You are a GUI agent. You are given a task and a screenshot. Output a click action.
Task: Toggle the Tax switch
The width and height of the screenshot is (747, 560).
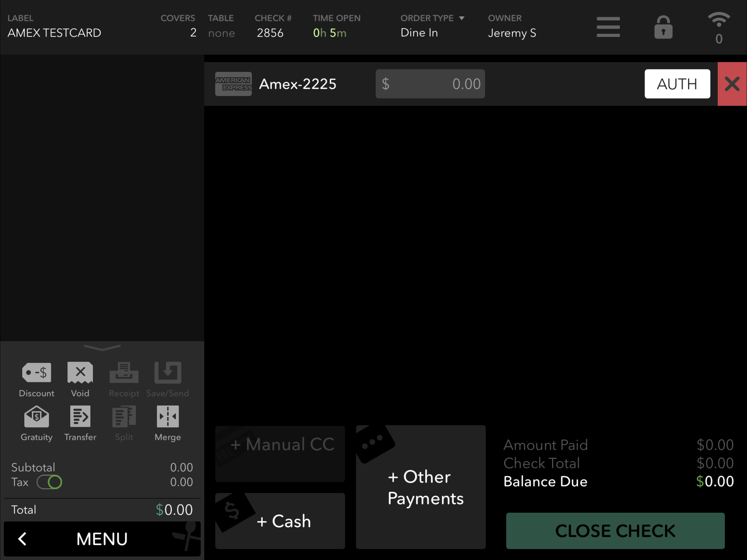(x=49, y=482)
